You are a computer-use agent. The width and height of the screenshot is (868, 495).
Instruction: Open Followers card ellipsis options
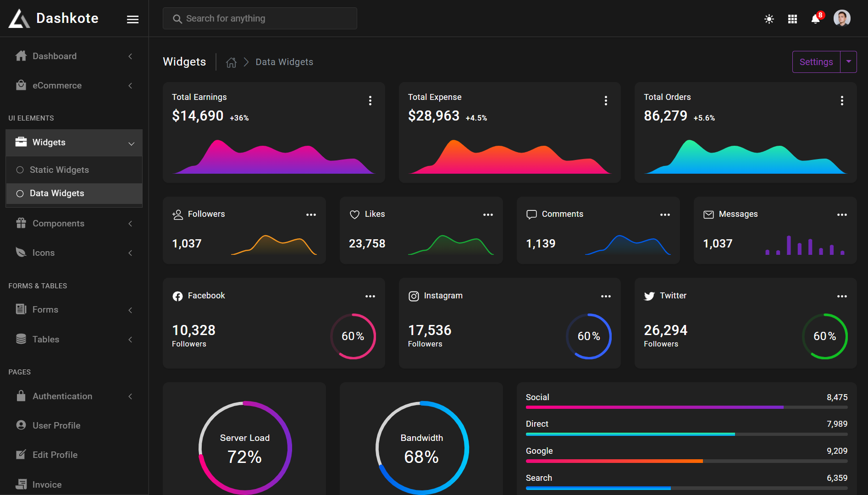pyautogui.click(x=311, y=214)
